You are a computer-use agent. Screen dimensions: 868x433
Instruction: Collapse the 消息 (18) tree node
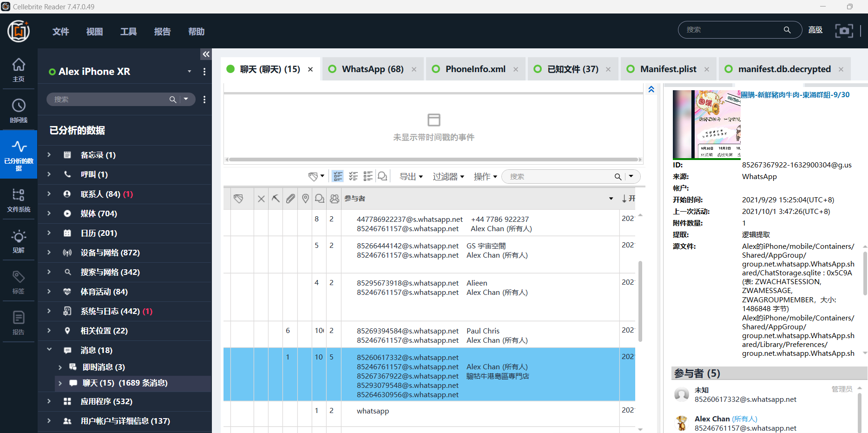(x=49, y=350)
